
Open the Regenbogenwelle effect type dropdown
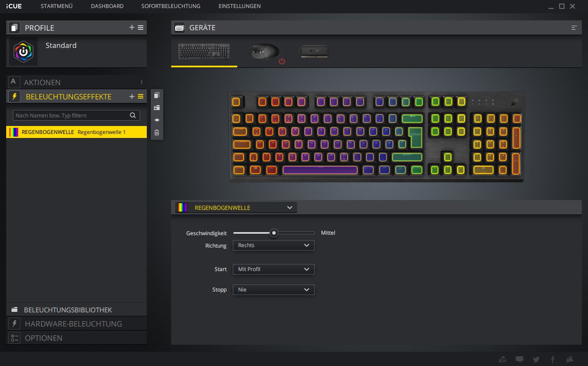point(236,208)
